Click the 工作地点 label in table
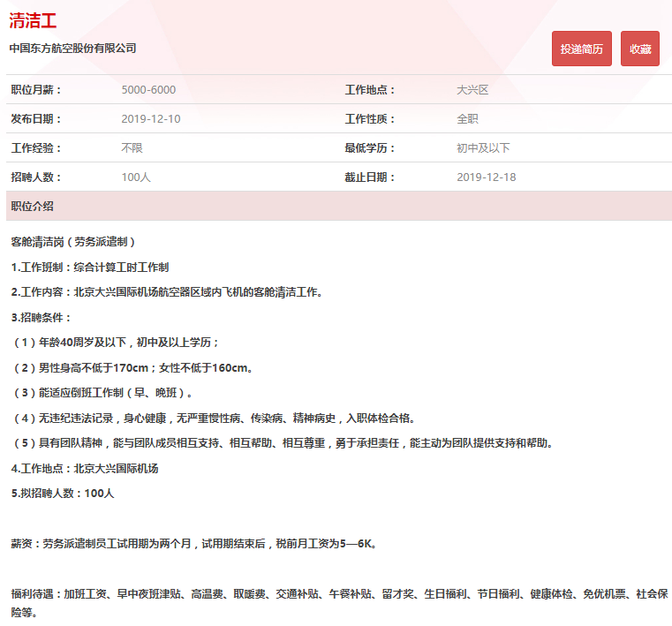Viewport: 672px width, 626px height. click(370, 89)
